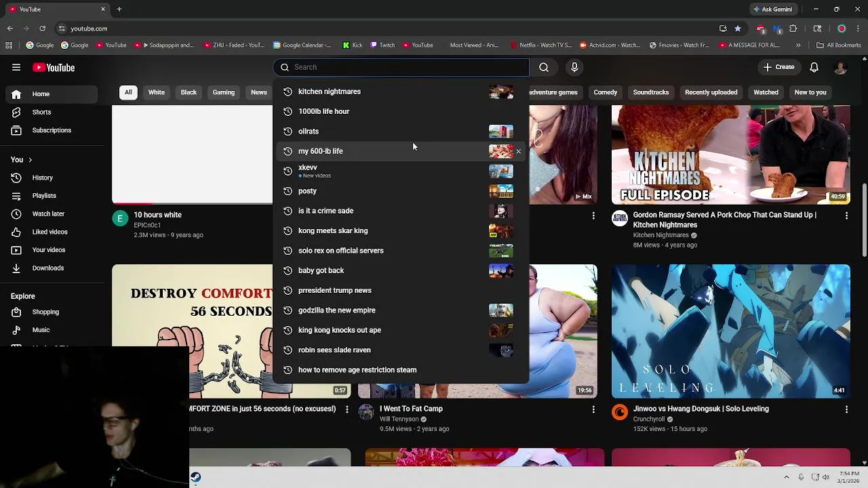868x488 pixels.
Task: Reload the page in Chrome
Action: click(x=42, y=28)
